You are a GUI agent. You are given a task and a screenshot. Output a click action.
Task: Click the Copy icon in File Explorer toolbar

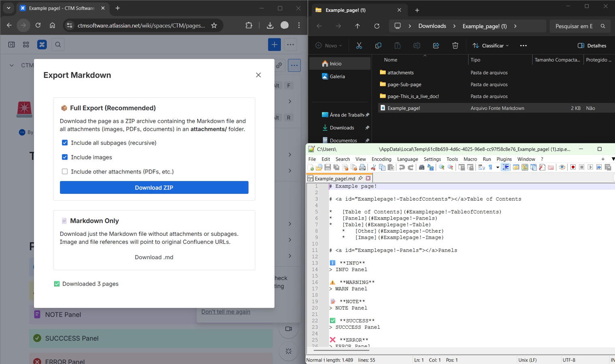pyautogui.click(x=378, y=46)
